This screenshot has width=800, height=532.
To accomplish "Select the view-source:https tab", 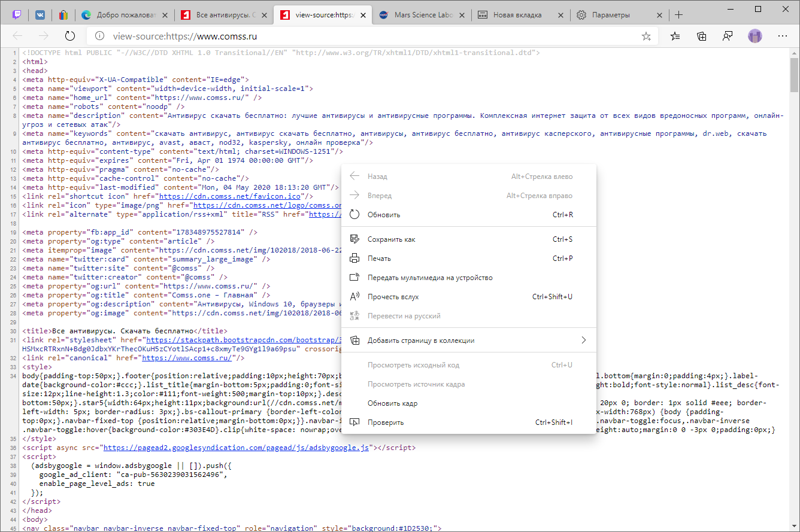I will [322, 15].
